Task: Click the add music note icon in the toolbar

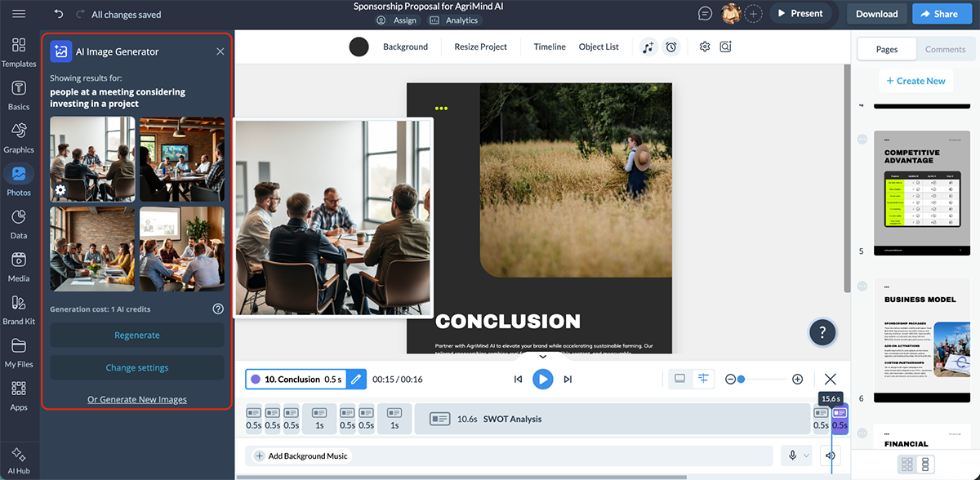Action: [x=648, y=47]
